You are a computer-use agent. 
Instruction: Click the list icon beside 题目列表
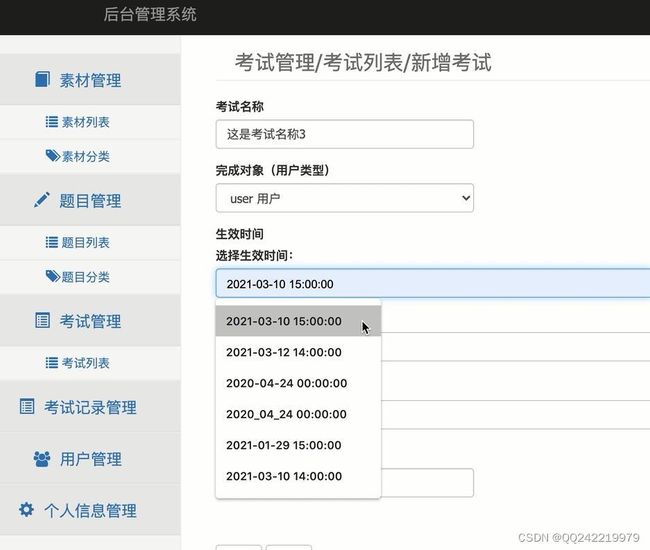tap(51, 242)
